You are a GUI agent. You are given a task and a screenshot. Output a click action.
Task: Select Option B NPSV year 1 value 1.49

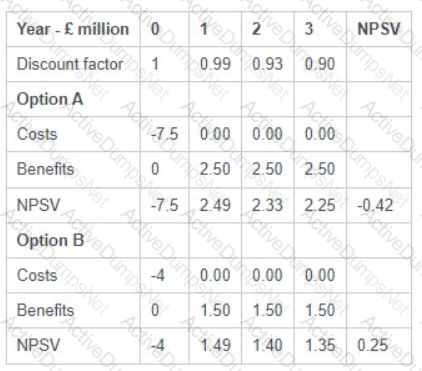[x=215, y=345]
